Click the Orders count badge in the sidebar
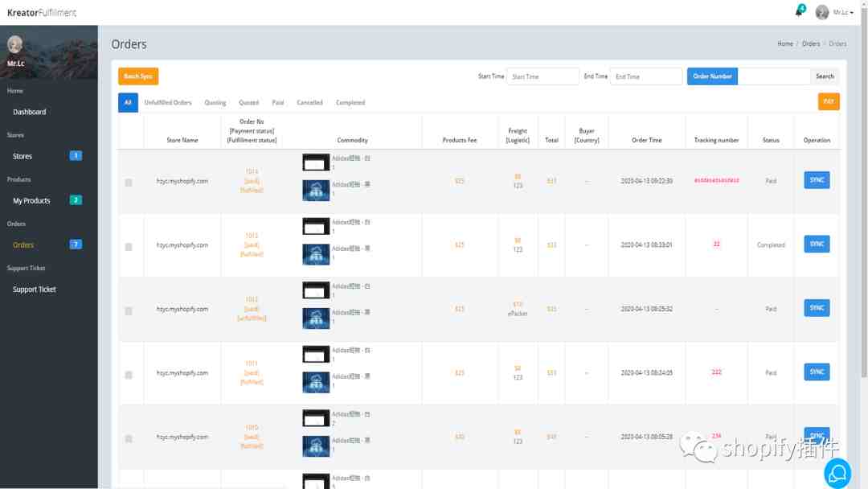Viewport: 868px width, 489px height. pos(76,244)
